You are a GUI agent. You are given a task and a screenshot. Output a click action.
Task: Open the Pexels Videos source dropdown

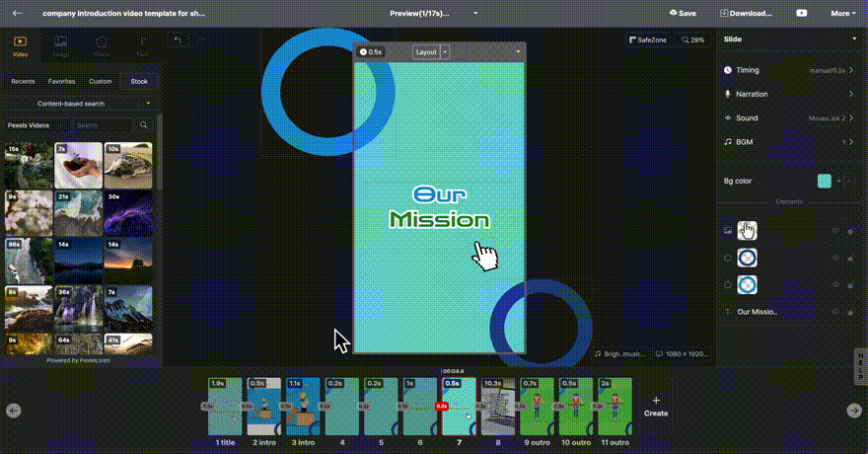(x=37, y=125)
